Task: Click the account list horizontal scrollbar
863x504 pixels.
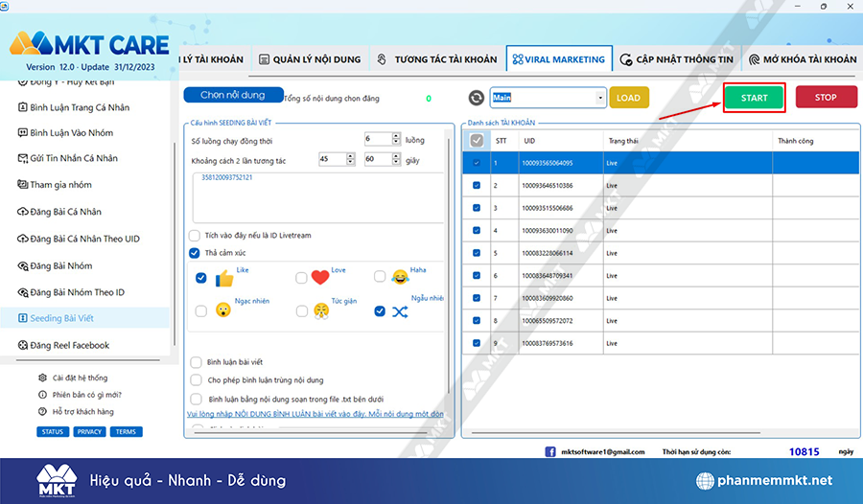Action: pos(616,433)
